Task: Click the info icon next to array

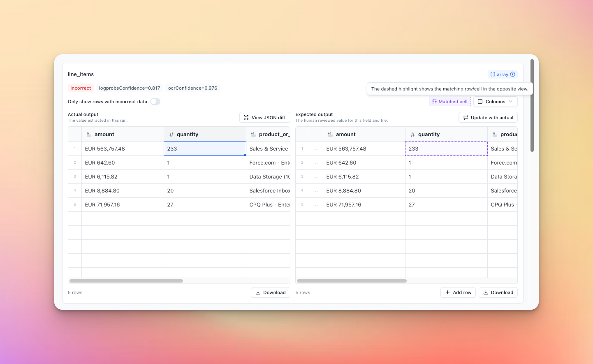Action: [512, 74]
